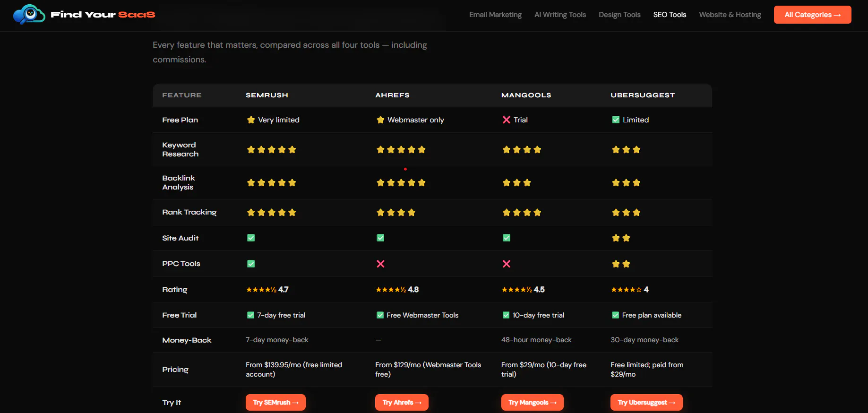Viewport: 868px width, 413px height.
Task: Click Mangools' PPC Tools red X
Action: (507, 264)
